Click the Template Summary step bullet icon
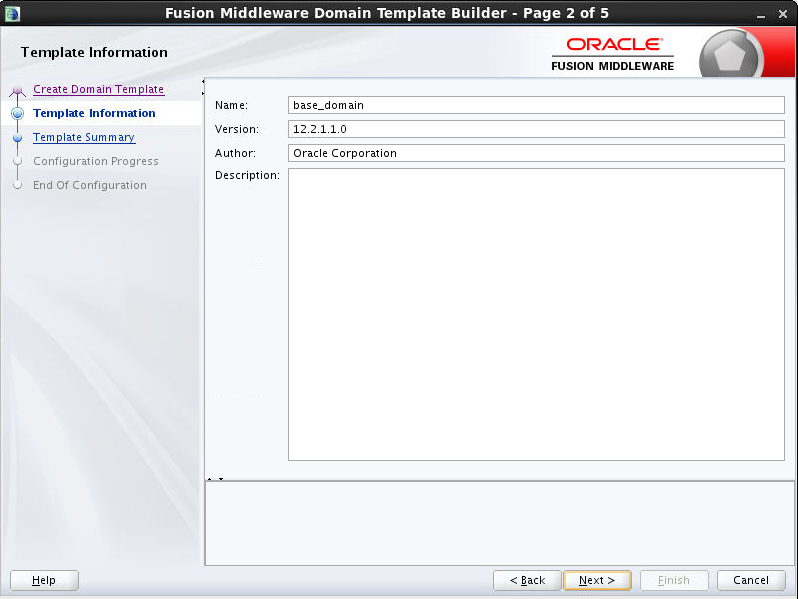The width and height of the screenshot is (798, 599). pyautogui.click(x=17, y=137)
